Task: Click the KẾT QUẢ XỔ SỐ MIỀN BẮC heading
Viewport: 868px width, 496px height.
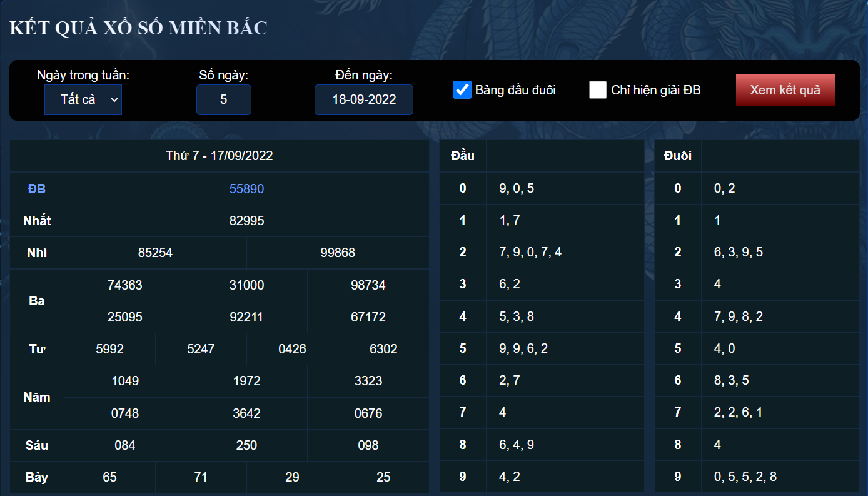Action: coord(138,28)
